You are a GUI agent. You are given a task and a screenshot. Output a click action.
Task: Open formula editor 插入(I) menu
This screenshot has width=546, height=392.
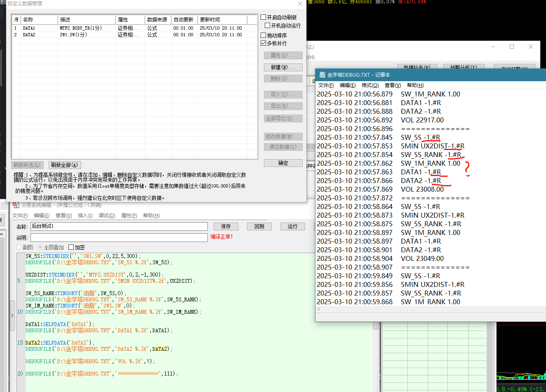[85, 216]
